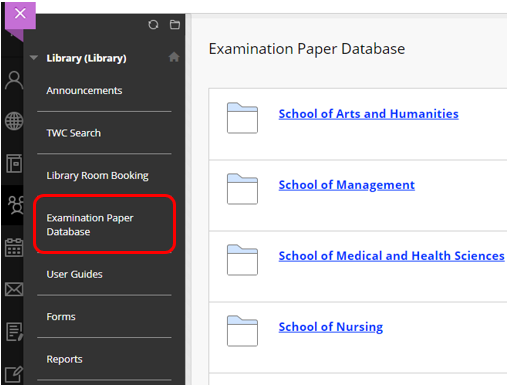Image resolution: width=517 pixels, height=386 pixels.
Task: Open School of Arts and Humanities link
Action: click(x=369, y=114)
